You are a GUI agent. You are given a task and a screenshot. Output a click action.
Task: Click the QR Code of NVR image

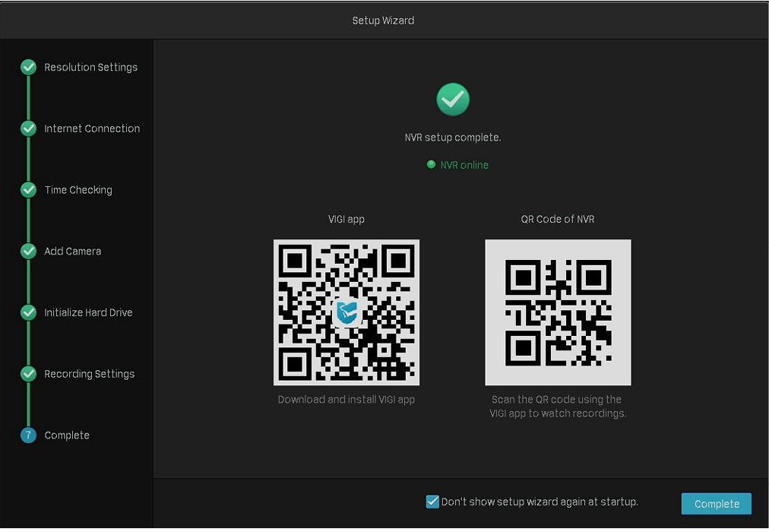[x=558, y=312]
